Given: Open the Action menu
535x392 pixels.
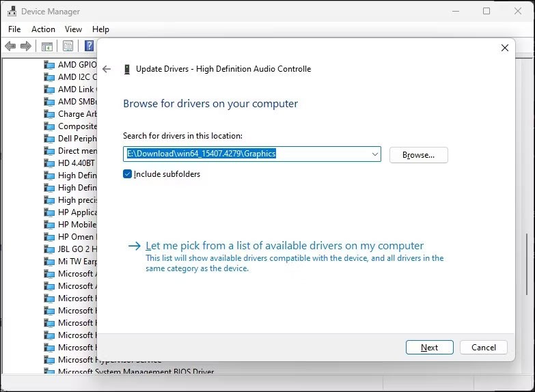Looking at the screenshot, I should click(x=43, y=29).
